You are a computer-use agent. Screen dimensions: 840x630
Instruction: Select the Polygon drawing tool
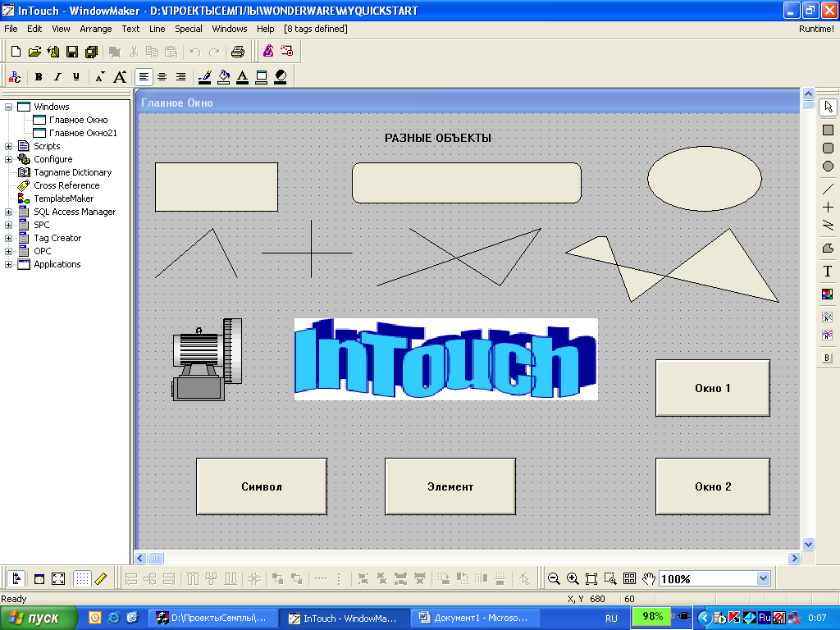[x=828, y=248]
